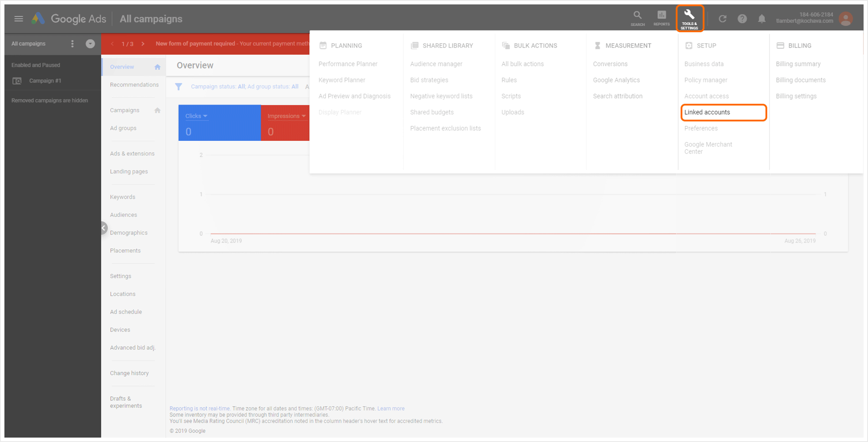Click the home icon beside Campaigns
Image resolution: width=868 pixels, height=442 pixels.
tap(157, 110)
